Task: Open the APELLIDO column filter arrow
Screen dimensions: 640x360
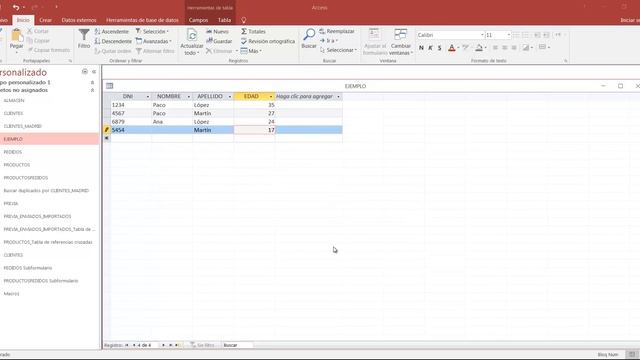Action: [x=230, y=97]
